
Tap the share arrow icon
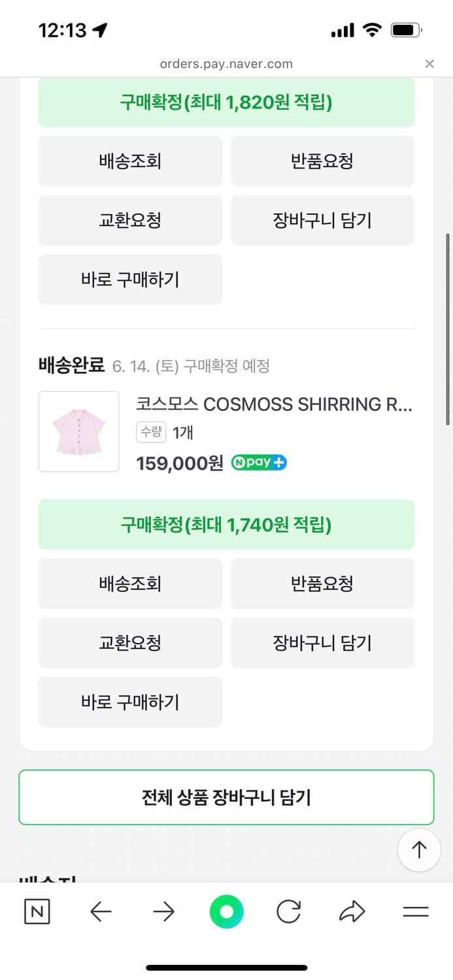352,911
